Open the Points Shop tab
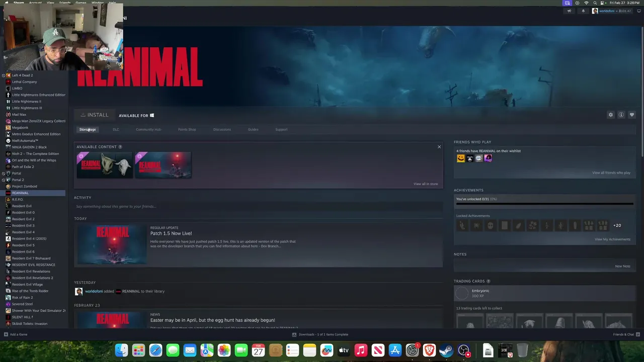 pyautogui.click(x=187, y=130)
